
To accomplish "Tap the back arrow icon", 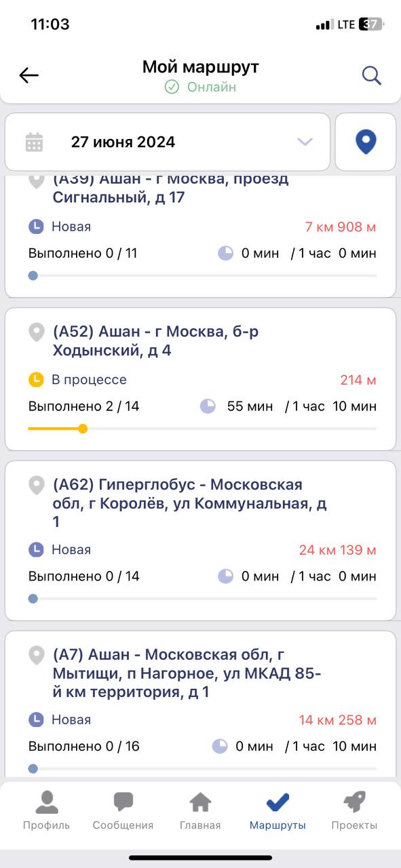I will click(29, 75).
